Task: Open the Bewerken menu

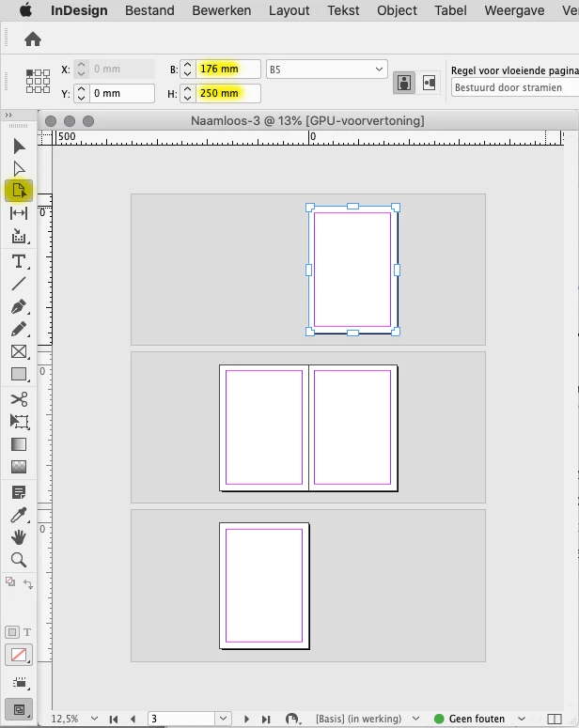Action: (222, 10)
